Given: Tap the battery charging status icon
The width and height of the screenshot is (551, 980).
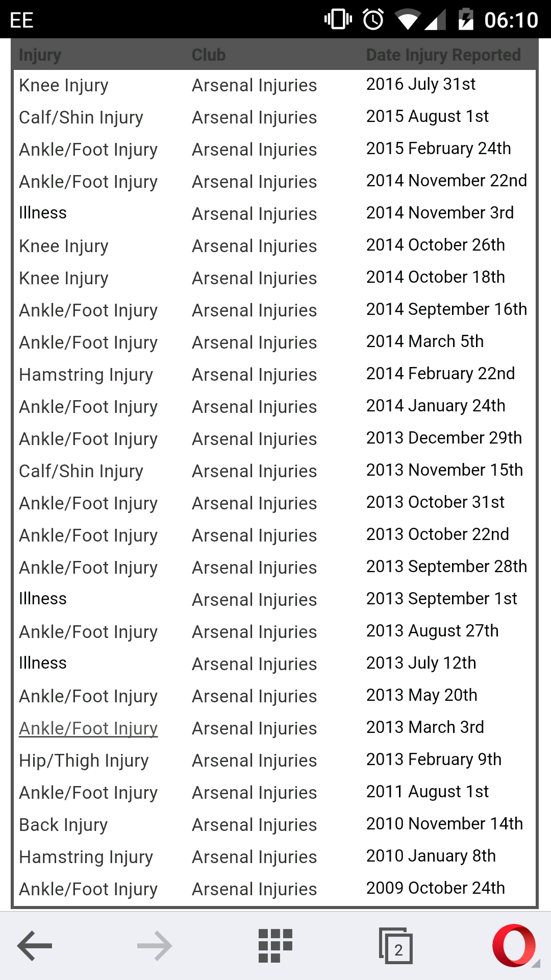Looking at the screenshot, I should (x=465, y=20).
